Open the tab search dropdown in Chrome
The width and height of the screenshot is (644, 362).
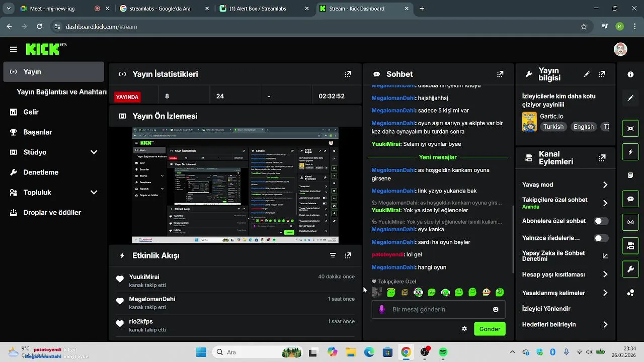(x=8, y=9)
